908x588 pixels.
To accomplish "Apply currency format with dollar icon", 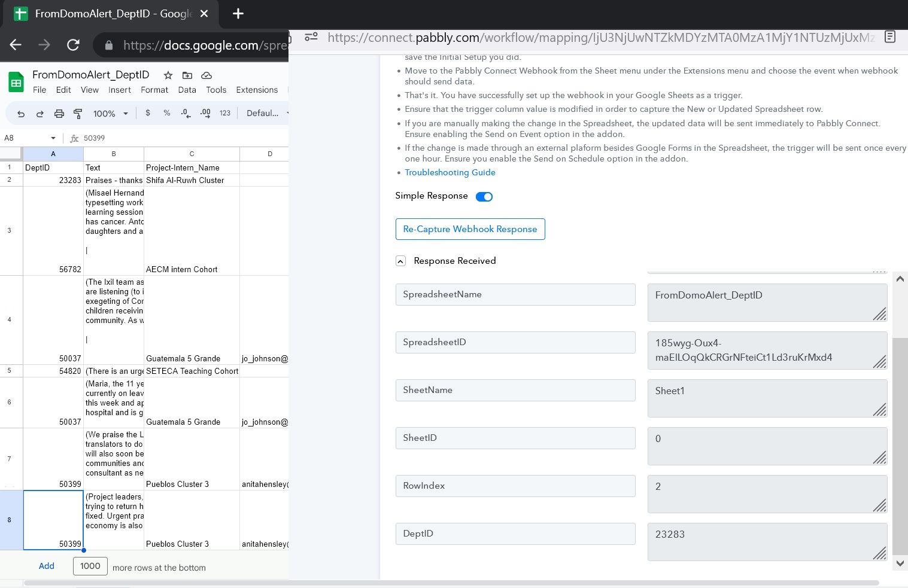I will [x=148, y=113].
